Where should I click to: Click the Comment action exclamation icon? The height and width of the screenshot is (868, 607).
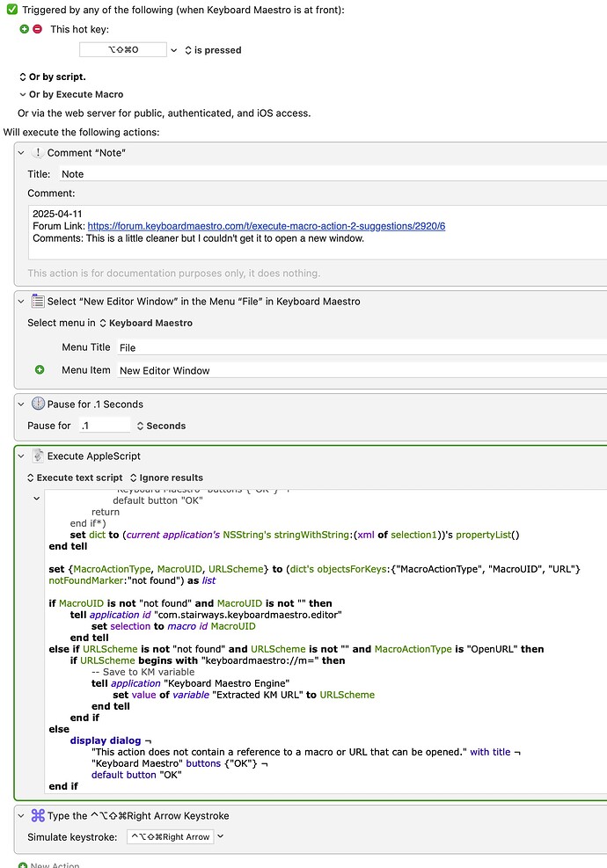[x=38, y=152]
